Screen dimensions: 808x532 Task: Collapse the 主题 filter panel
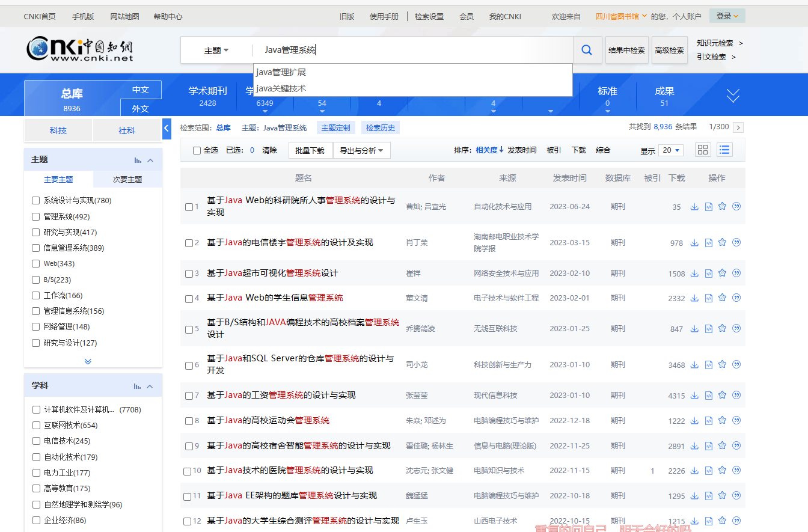click(x=150, y=160)
